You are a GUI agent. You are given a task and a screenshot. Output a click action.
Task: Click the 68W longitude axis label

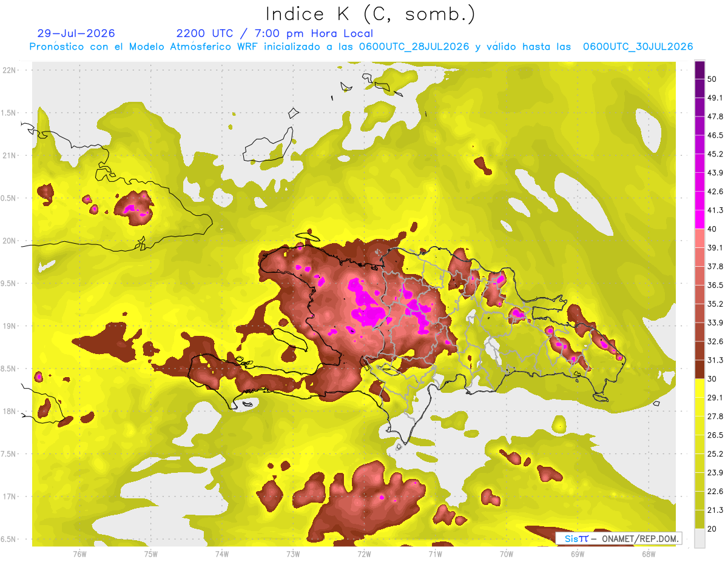tap(649, 554)
